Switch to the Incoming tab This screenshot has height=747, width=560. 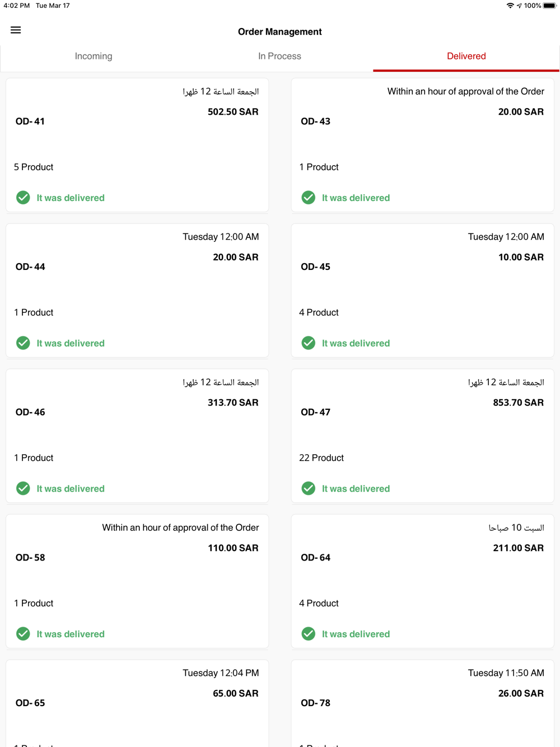click(94, 56)
